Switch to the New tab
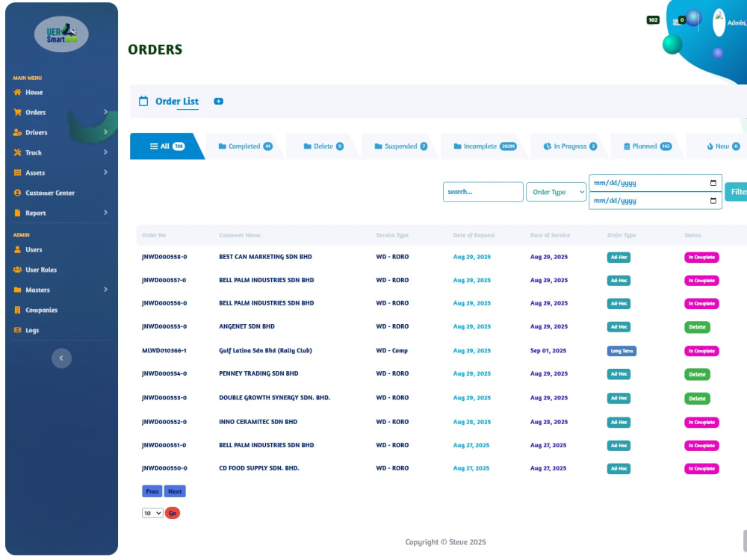Image resolution: width=747 pixels, height=560 pixels. pos(722,146)
